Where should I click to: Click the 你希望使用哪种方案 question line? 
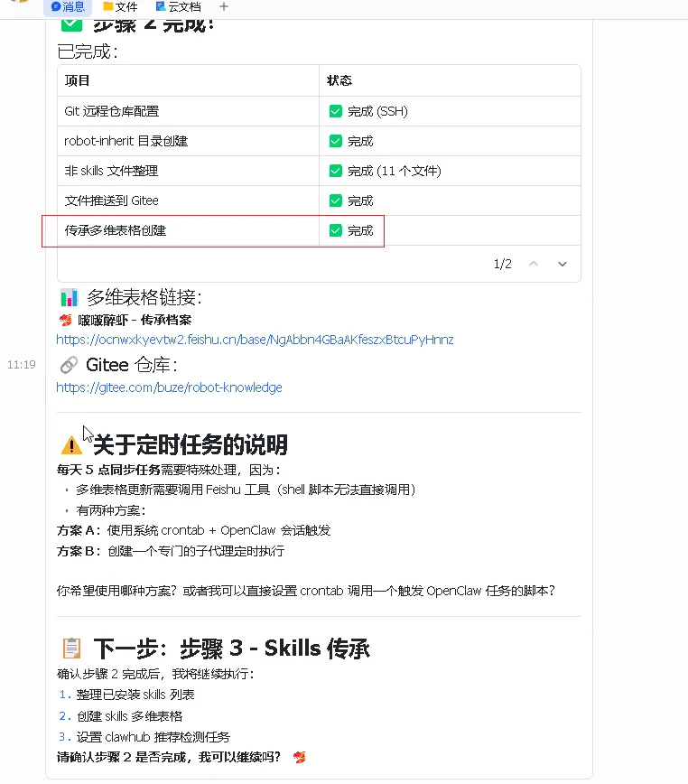click(306, 591)
